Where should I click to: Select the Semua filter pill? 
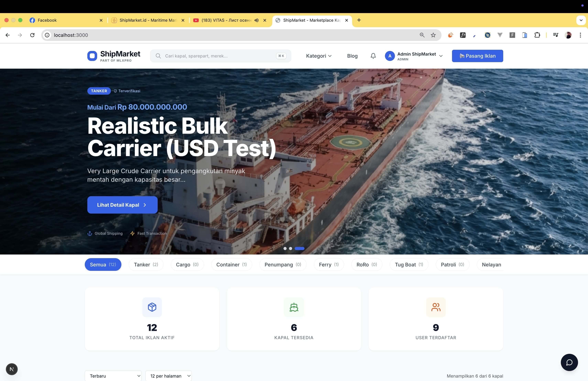pos(103,264)
